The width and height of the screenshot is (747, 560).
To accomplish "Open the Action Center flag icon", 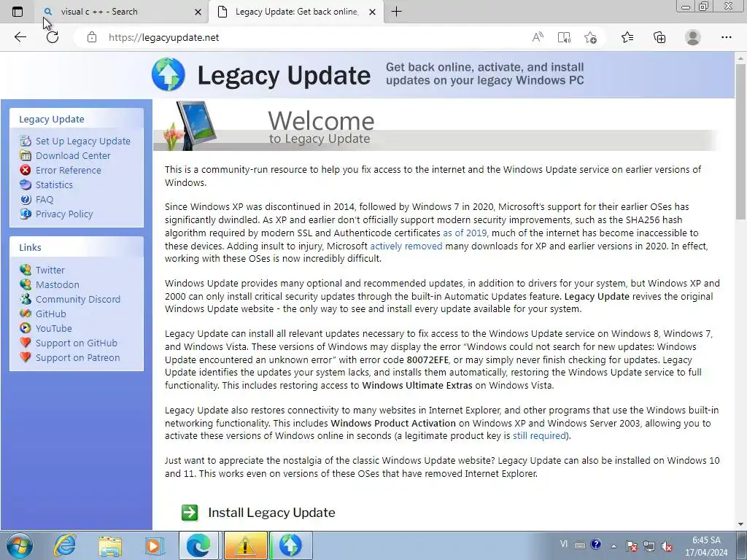I will 632,545.
